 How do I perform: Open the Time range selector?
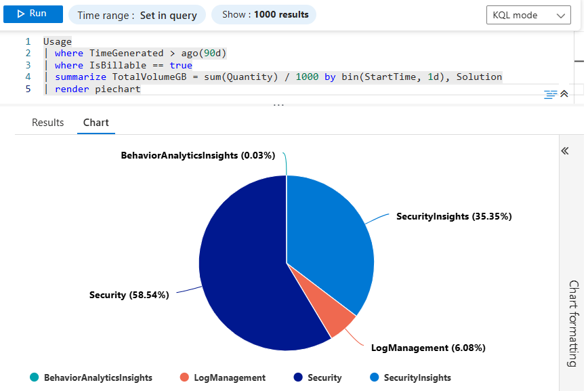[x=137, y=15]
